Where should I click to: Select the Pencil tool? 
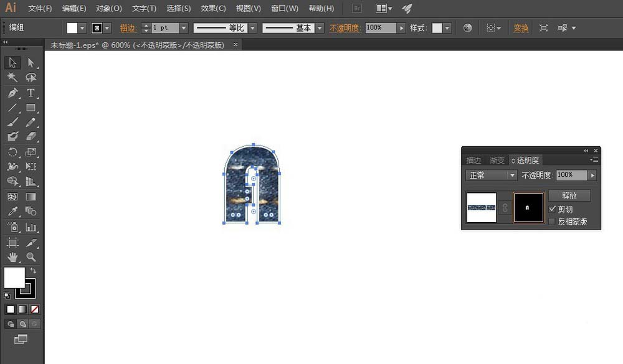(x=31, y=122)
